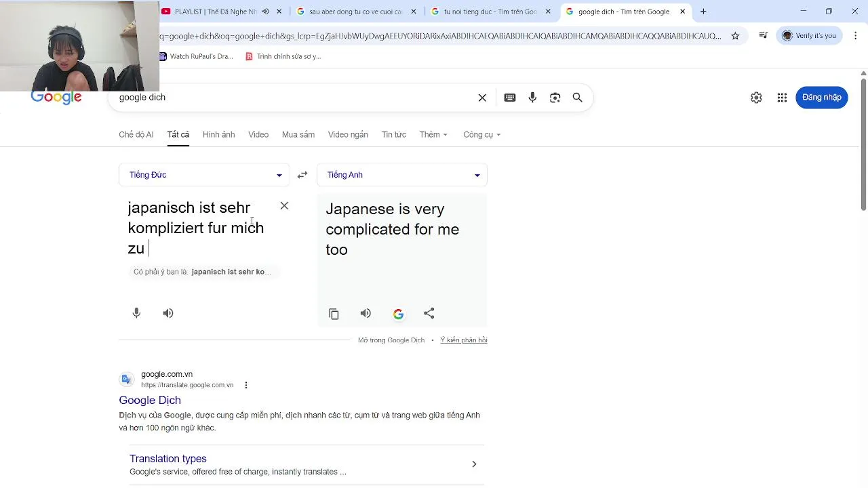Clear the German source text
Image resolution: width=868 pixels, height=488 pixels.
(284, 206)
